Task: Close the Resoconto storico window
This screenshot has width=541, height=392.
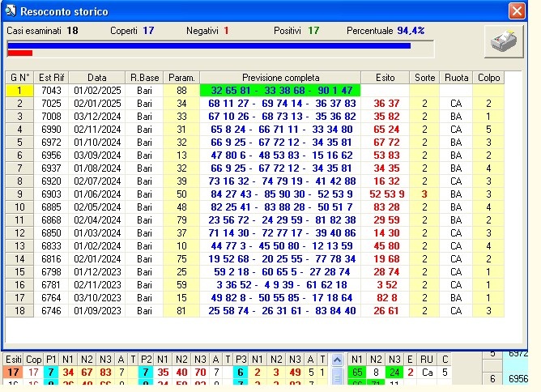Action: (x=516, y=11)
